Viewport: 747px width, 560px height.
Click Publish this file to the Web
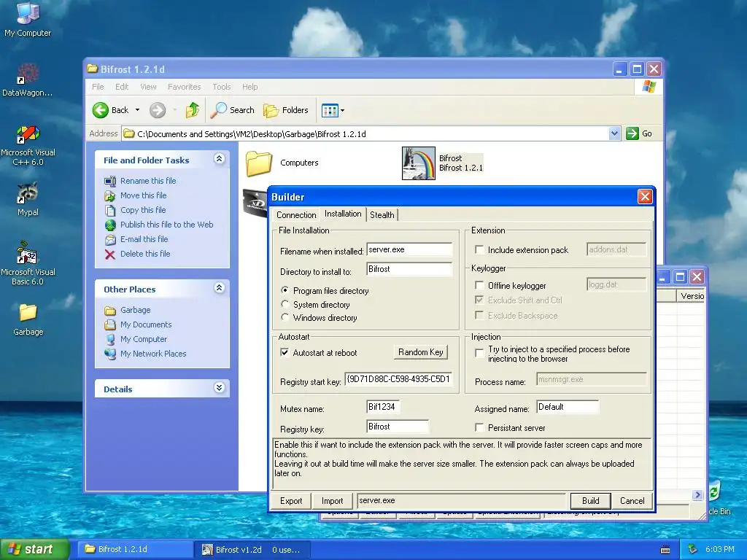[x=166, y=225]
